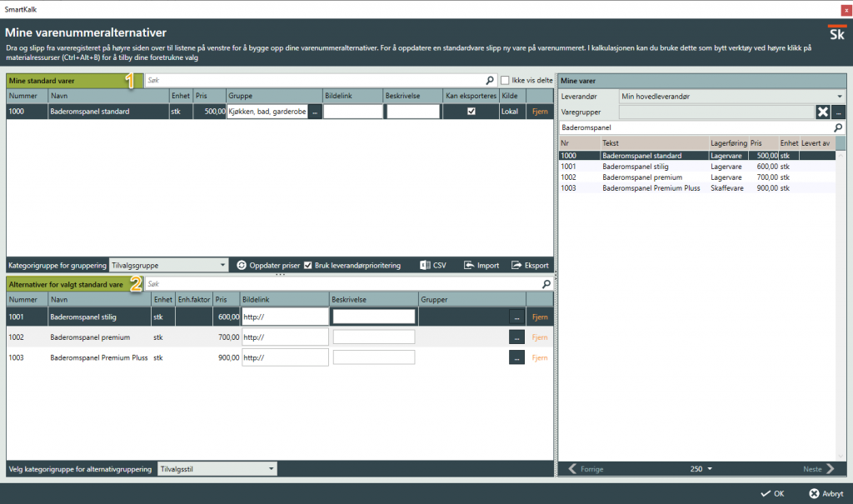
Task: Toggle the Ikke vis delte checkbox
Action: tap(505, 81)
